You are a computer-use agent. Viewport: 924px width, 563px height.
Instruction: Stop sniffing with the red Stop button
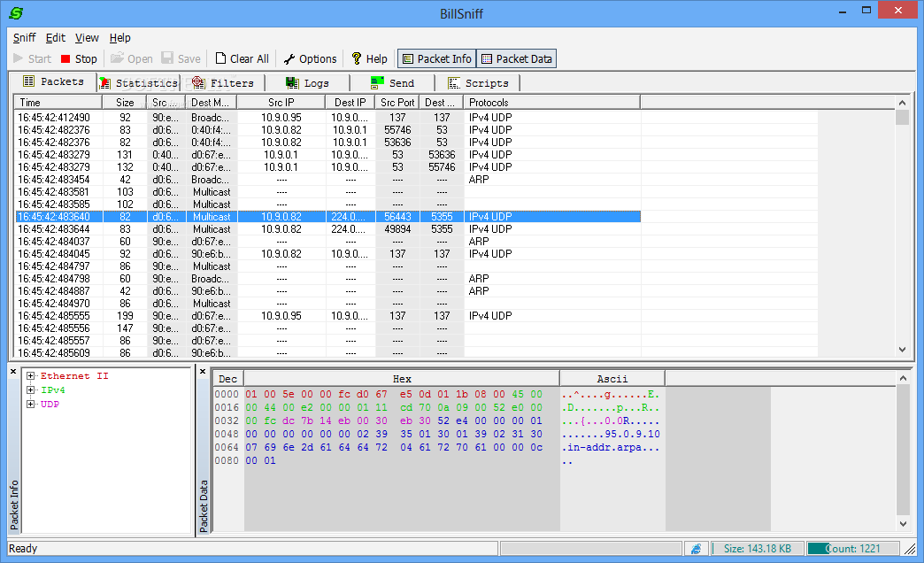tap(79, 58)
